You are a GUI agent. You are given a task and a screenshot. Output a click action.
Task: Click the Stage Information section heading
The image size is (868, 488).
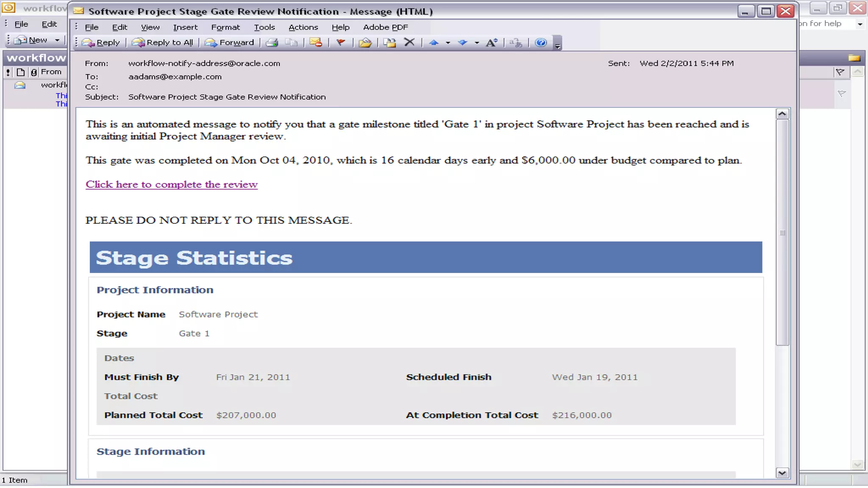coord(150,452)
